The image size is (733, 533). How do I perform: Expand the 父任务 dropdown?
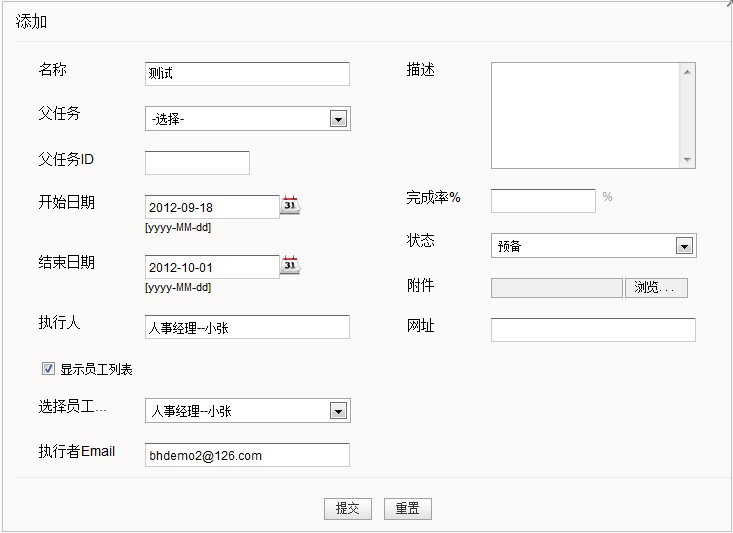coord(338,120)
